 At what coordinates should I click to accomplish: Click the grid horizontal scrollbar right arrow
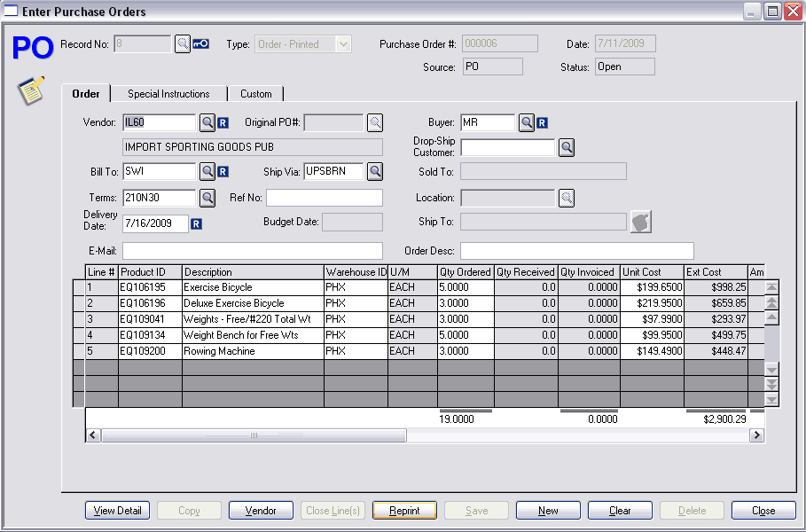[756, 435]
